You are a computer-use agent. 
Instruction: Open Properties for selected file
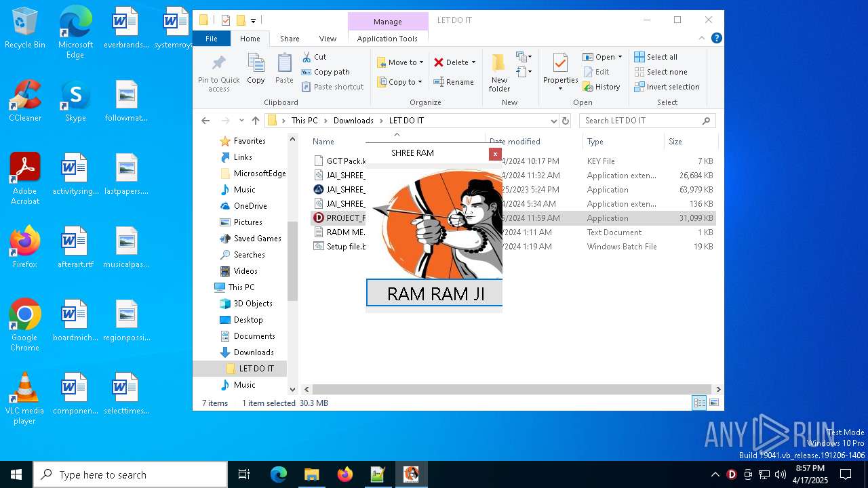click(560, 73)
